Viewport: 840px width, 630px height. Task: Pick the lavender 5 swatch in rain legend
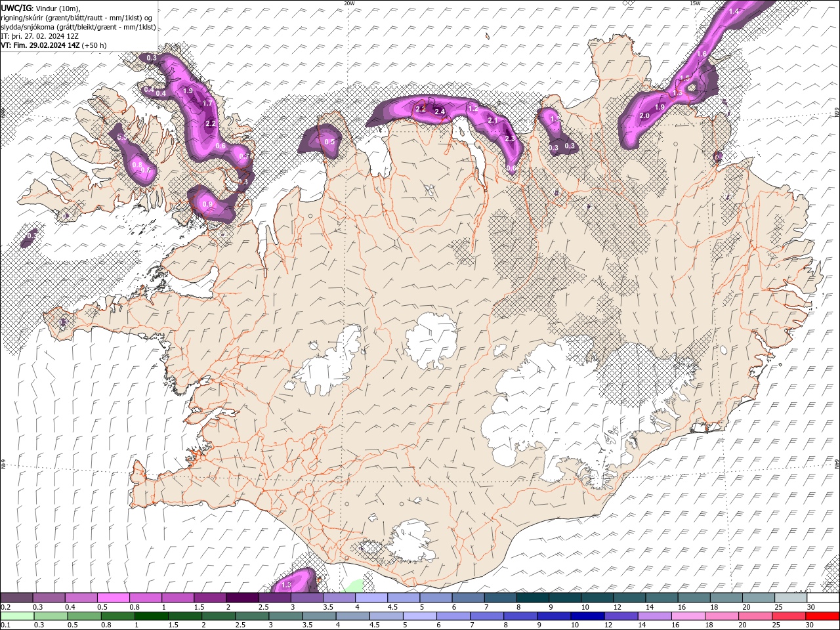pyautogui.click(x=420, y=616)
